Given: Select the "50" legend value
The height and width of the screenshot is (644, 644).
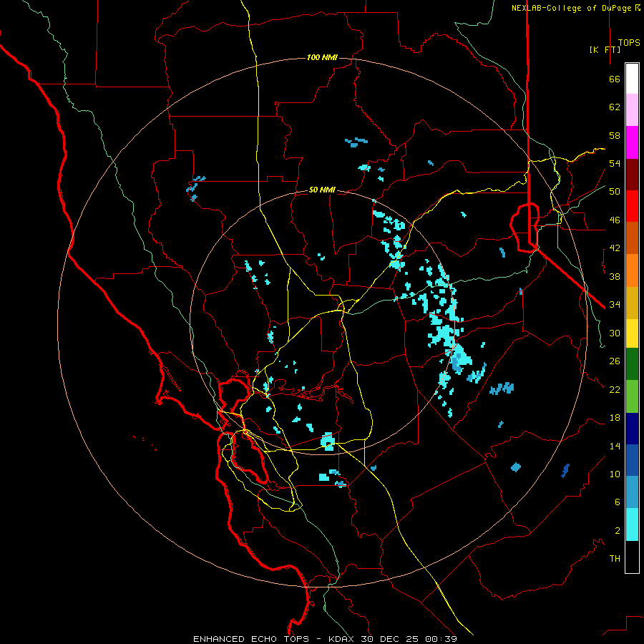Looking at the screenshot, I should click(x=615, y=191).
